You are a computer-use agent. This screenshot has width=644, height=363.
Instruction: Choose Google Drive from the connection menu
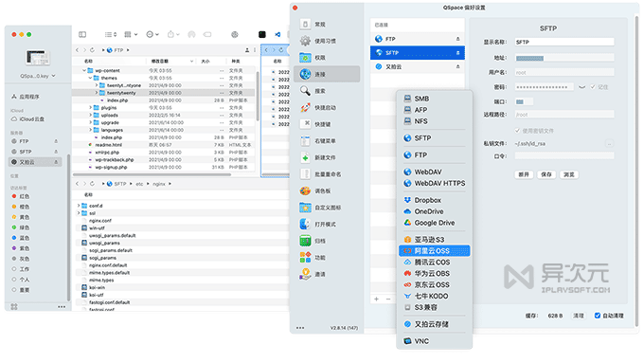pyautogui.click(x=434, y=223)
